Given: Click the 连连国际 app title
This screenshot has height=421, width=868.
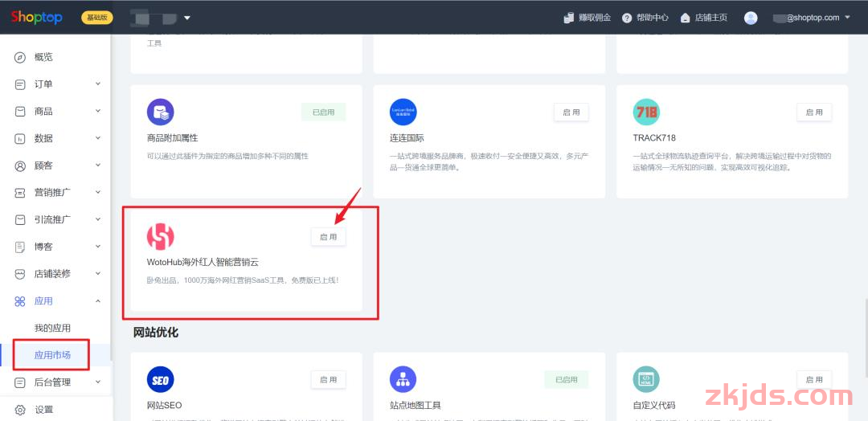Looking at the screenshot, I should click(407, 137).
